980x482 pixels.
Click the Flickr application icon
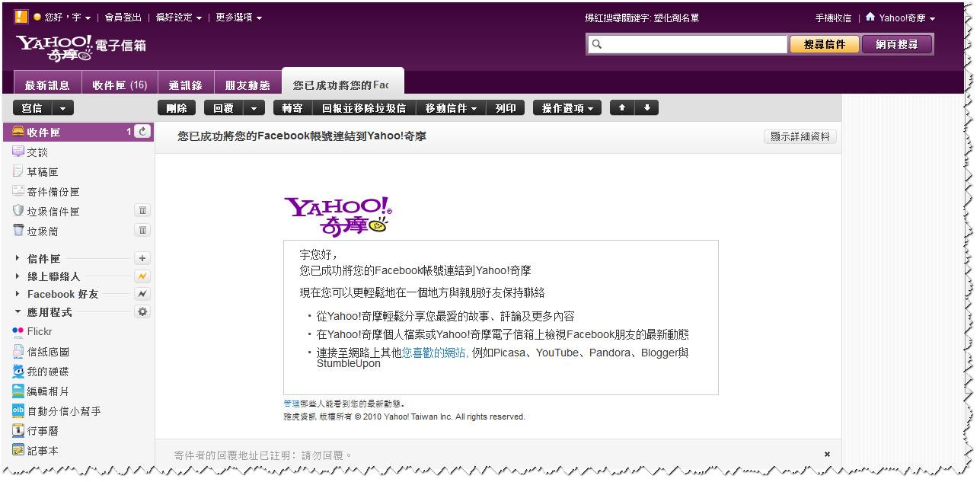[x=18, y=331]
